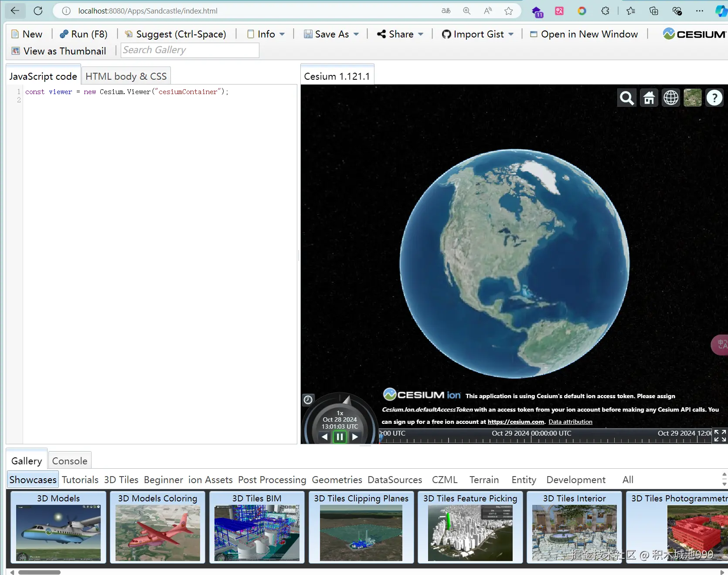Open the Beginner gallery category
Screen dimensions: 728x575
[163, 480]
